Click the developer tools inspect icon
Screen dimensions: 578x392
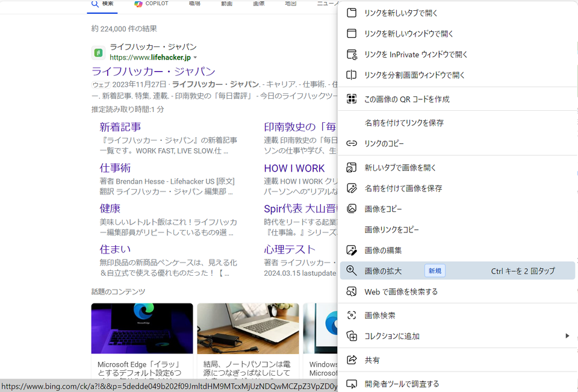tap(352, 384)
